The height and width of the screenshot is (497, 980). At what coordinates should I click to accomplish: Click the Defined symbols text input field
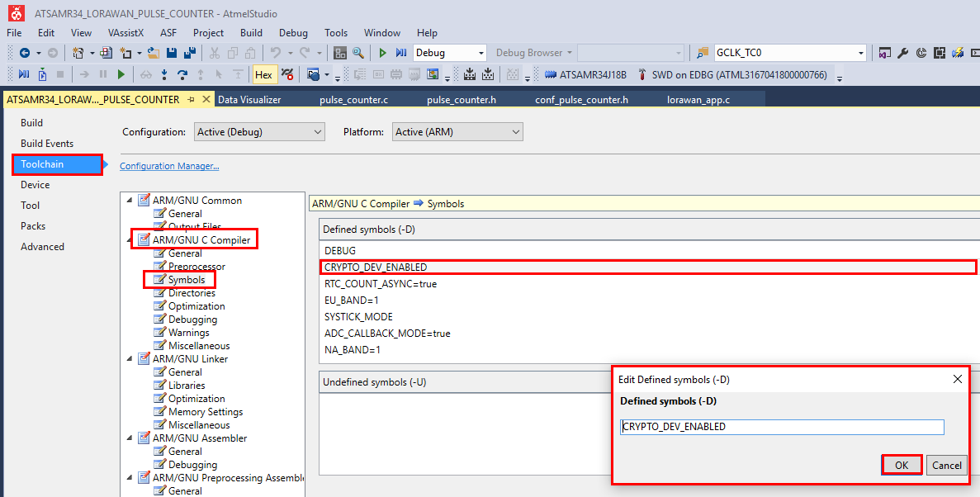[x=781, y=427]
